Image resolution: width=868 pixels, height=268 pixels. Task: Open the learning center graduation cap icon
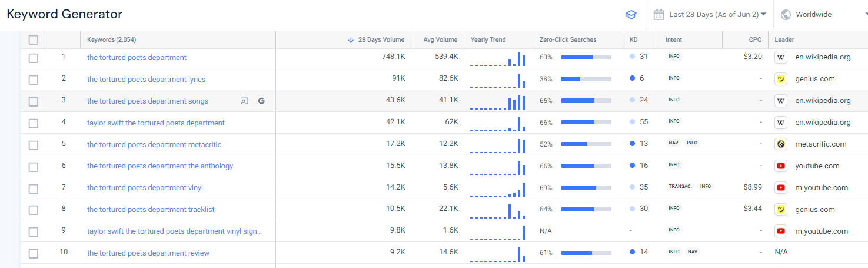point(630,15)
